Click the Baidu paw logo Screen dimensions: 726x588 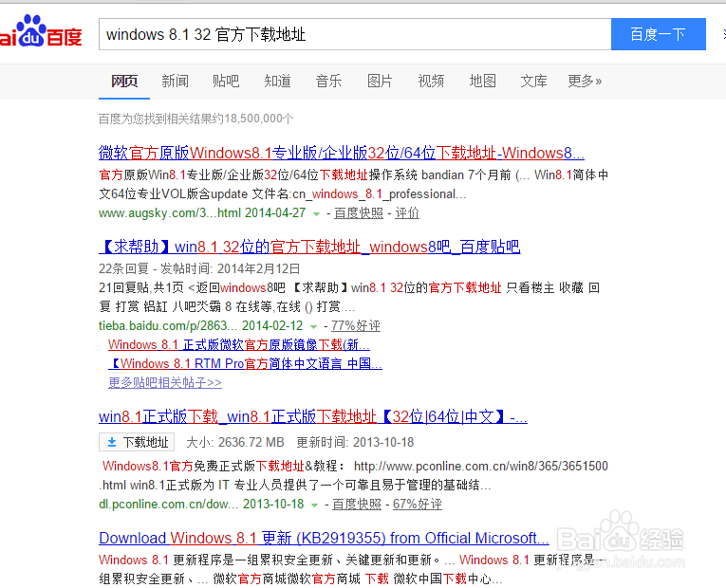click(x=41, y=31)
